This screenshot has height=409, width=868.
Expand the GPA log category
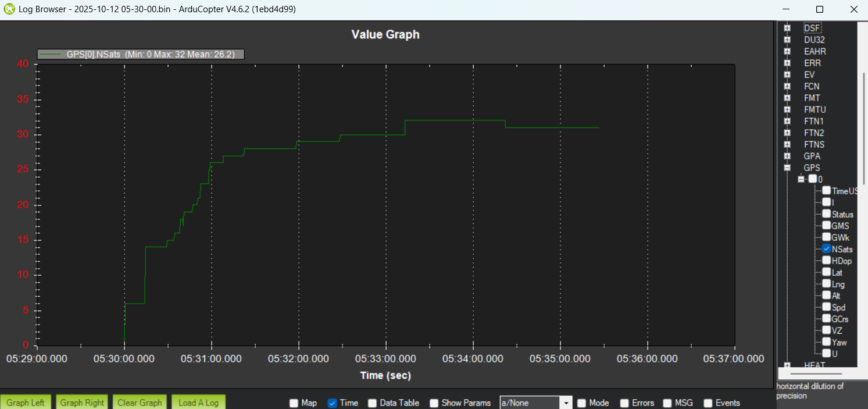[x=787, y=156]
